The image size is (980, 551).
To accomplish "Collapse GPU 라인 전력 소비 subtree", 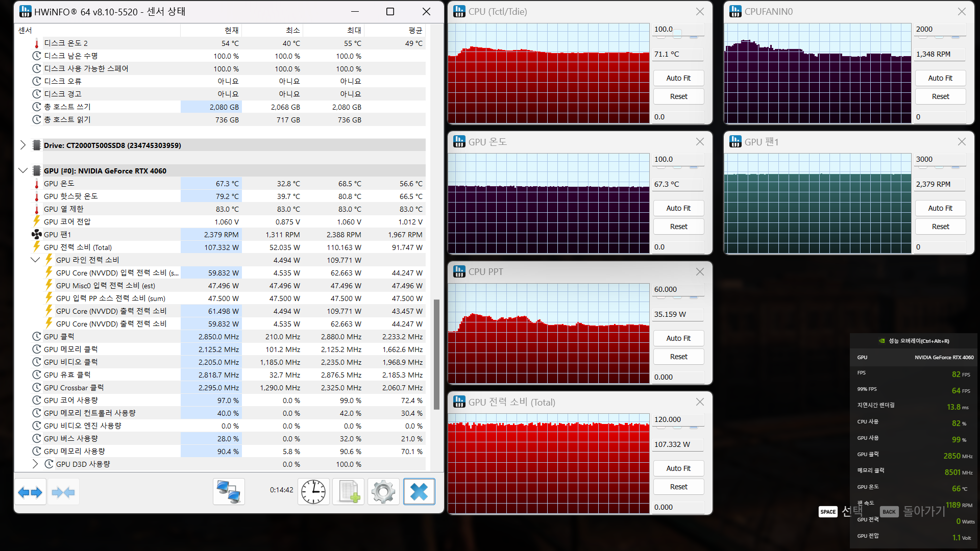I will pos(35,260).
